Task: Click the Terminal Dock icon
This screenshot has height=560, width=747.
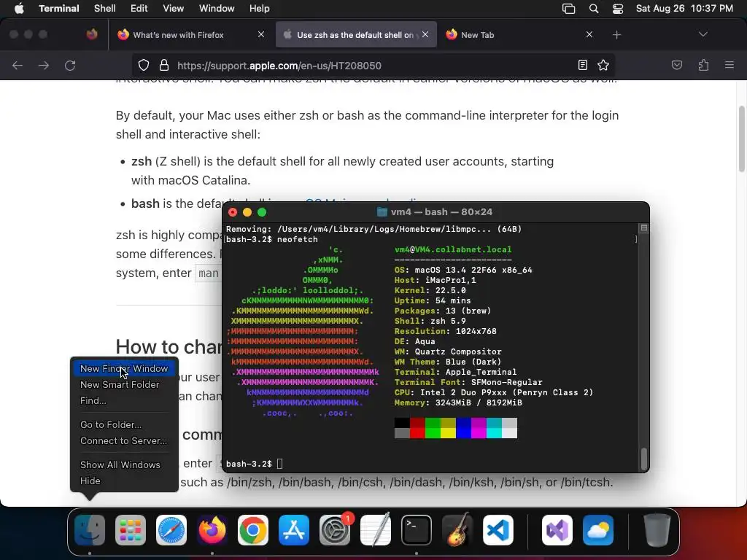Action: [x=417, y=530]
